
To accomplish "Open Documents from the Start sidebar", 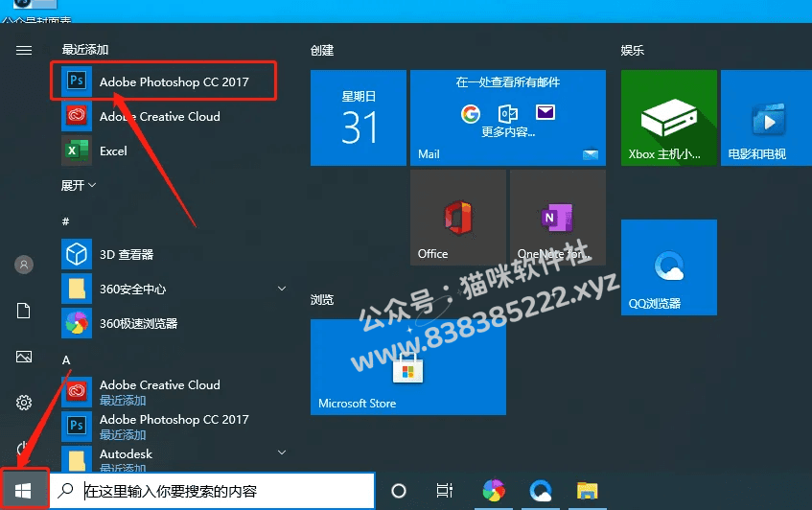I will point(24,311).
